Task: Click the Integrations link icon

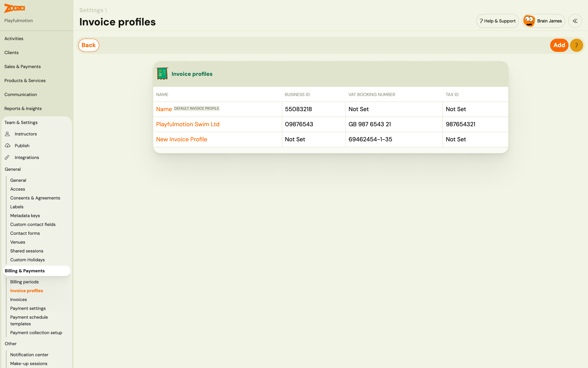Action: [7, 158]
